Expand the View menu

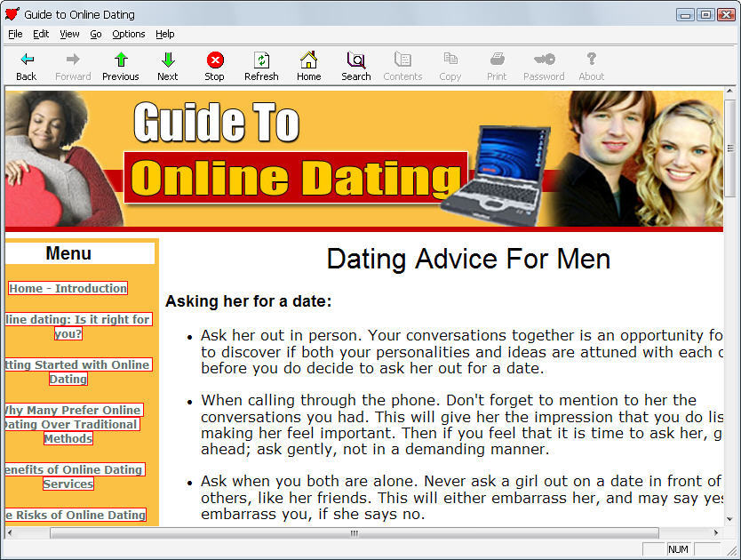(x=69, y=34)
